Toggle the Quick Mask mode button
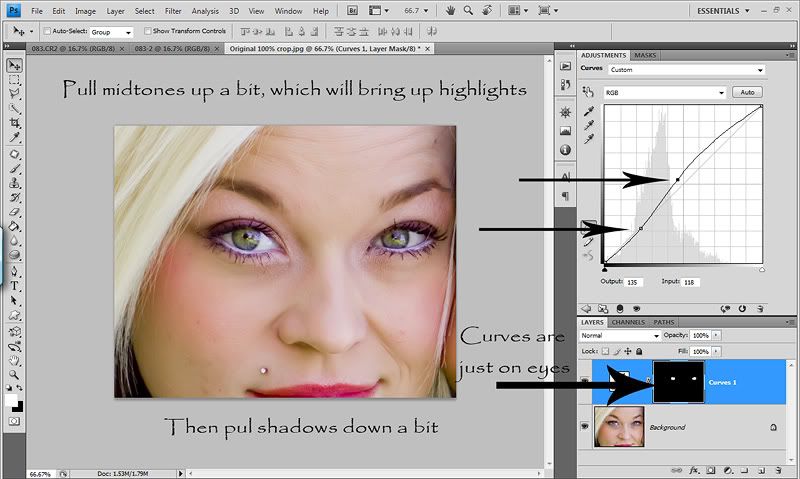 click(14, 421)
